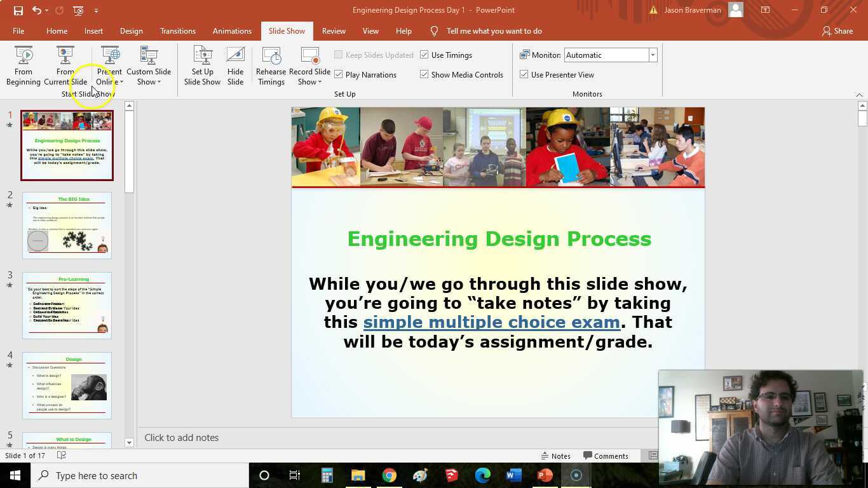Click the simple multiple choice exam hyperlink

[x=491, y=322]
